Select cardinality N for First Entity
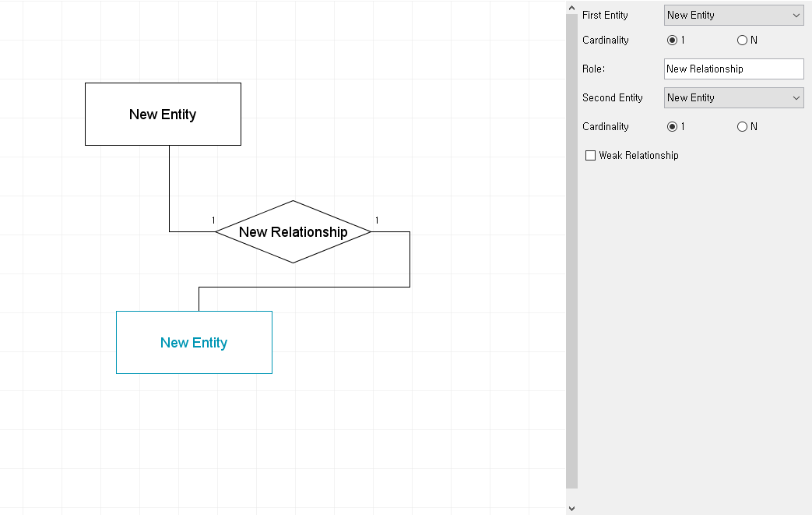The width and height of the screenshot is (812, 515). (742, 40)
